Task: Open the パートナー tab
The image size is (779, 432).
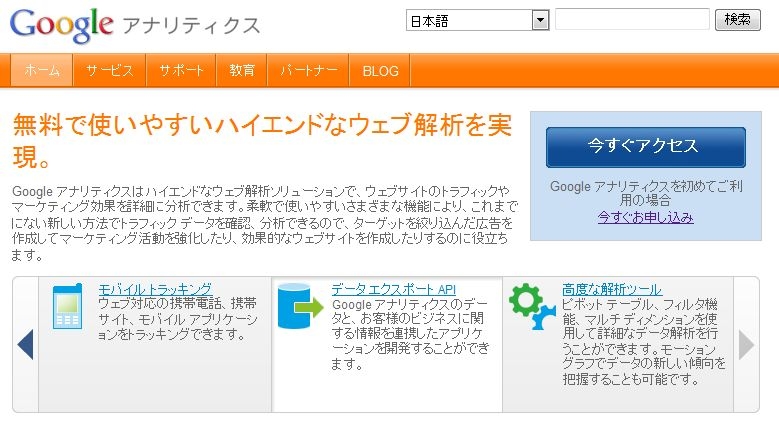Action: (308, 71)
